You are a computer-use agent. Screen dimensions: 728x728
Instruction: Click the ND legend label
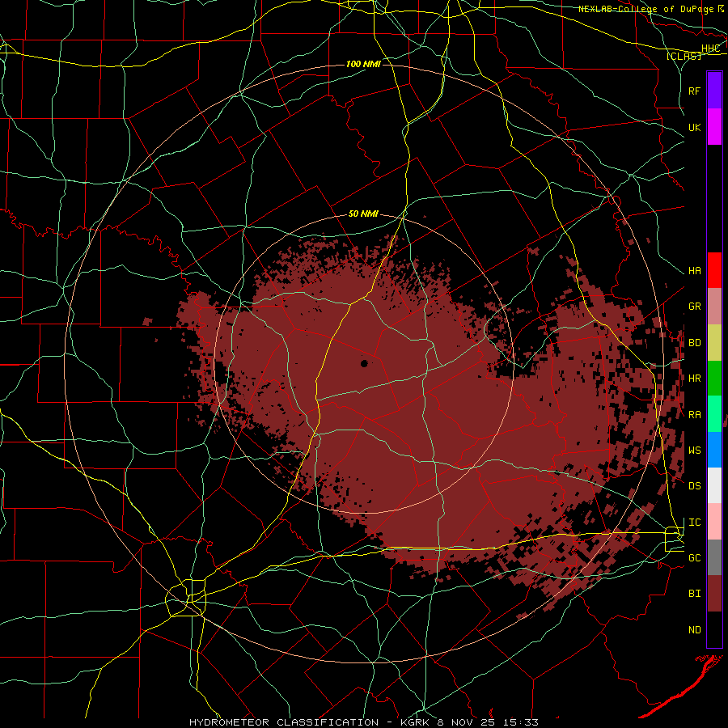click(694, 630)
